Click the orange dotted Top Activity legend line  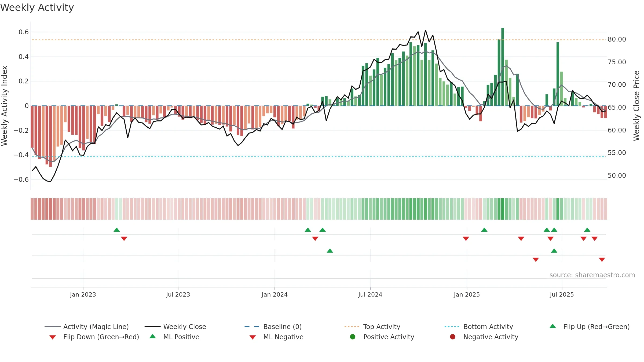click(352, 327)
